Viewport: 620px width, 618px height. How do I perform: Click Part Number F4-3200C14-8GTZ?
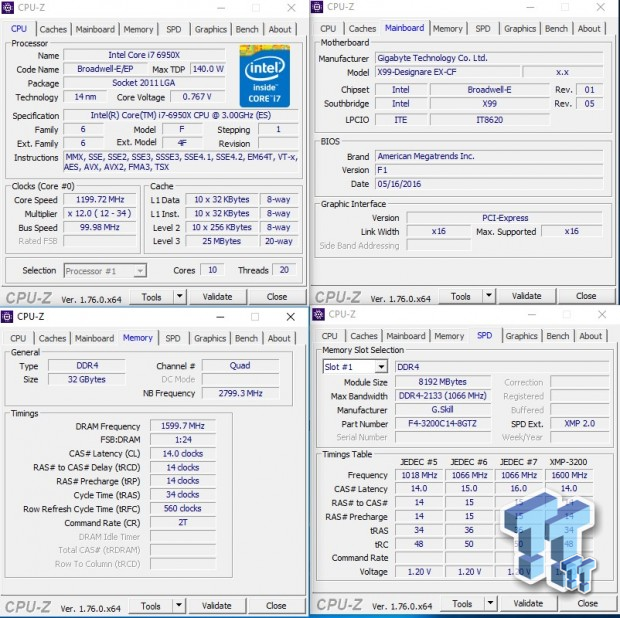(x=442, y=424)
